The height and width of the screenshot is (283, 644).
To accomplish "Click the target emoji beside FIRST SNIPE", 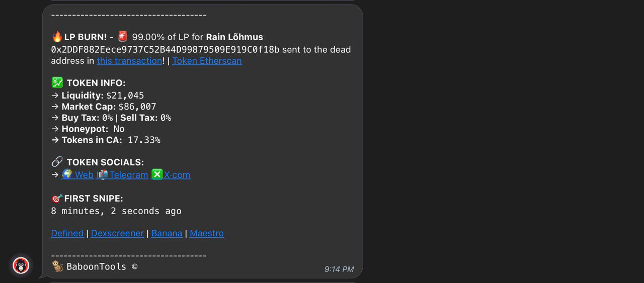I will point(57,199).
